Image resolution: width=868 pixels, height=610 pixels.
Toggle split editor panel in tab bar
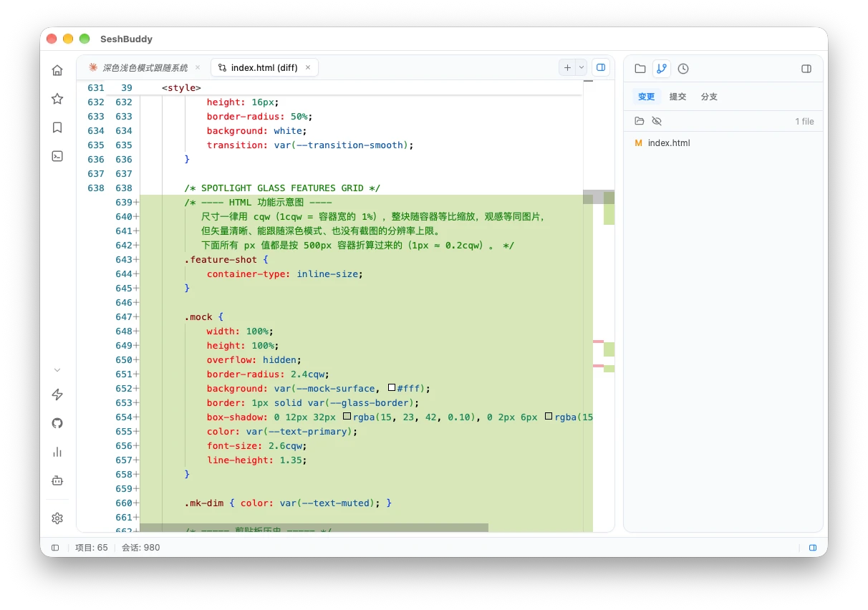click(601, 67)
